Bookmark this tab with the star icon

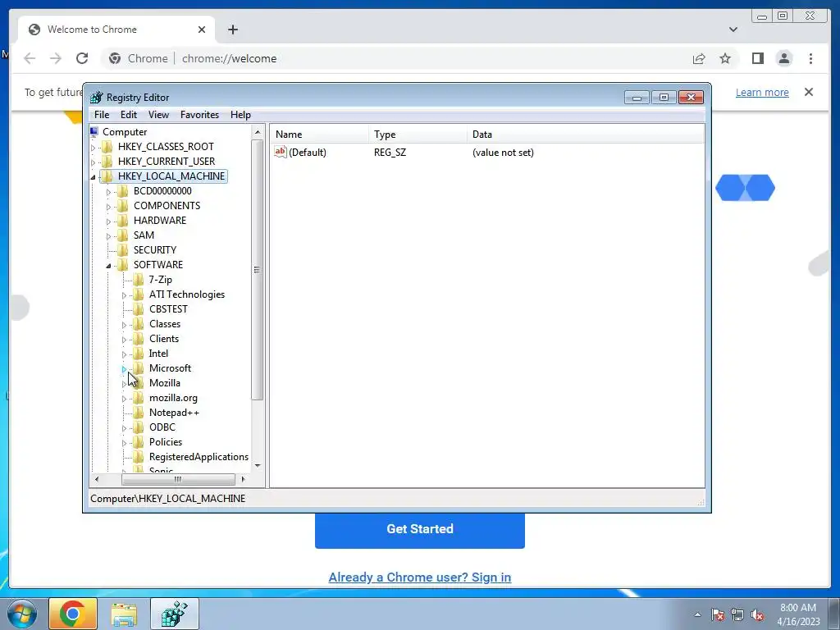(x=725, y=58)
